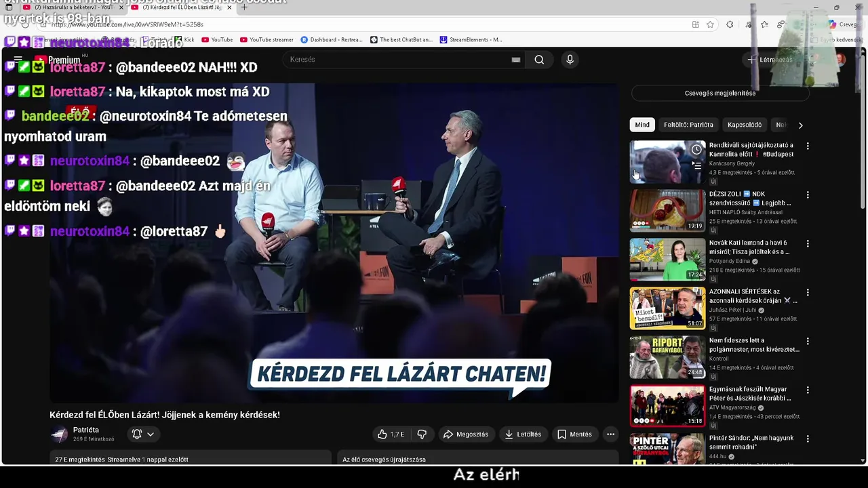Open the new tab plus button
The height and width of the screenshot is (488, 868).
[x=244, y=7]
